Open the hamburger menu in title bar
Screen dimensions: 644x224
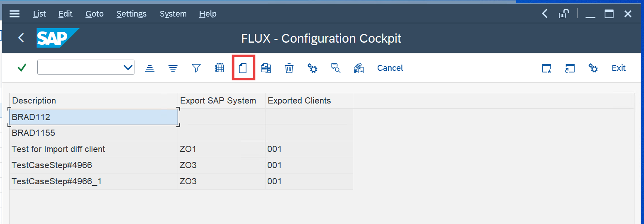click(x=15, y=14)
